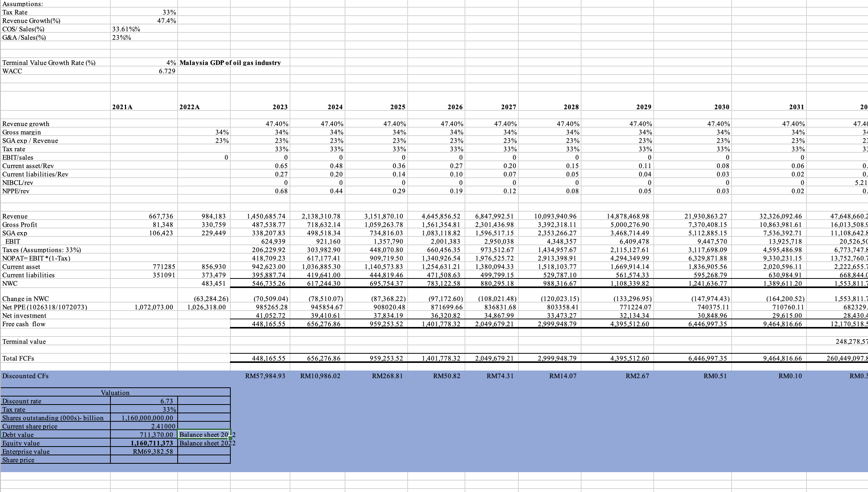Select the Debt value 711,370.00 cell
Image resolution: width=868 pixels, height=492 pixels.
click(x=156, y=435)
